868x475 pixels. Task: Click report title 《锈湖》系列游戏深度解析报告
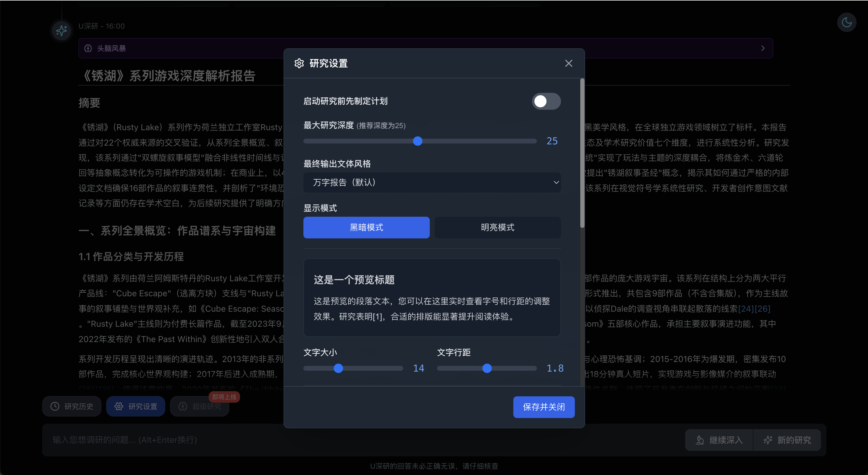pyautogui.click(x=167, y=76)
